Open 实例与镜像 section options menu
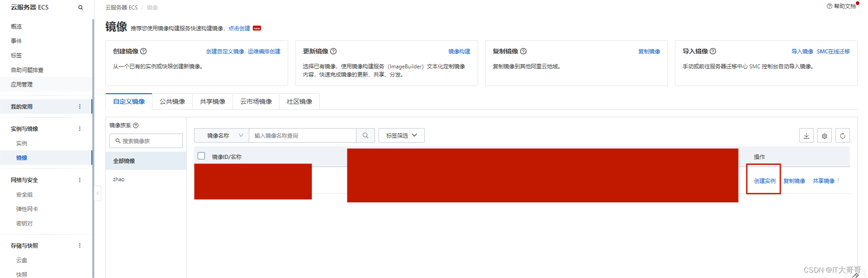The image size is (868, 278). (80, 129)
